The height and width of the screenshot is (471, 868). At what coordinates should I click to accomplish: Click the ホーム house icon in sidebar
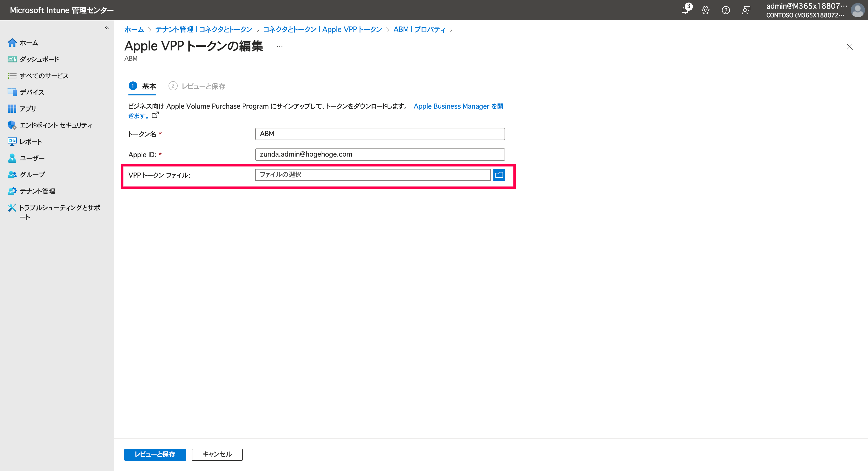coord(12,42)
